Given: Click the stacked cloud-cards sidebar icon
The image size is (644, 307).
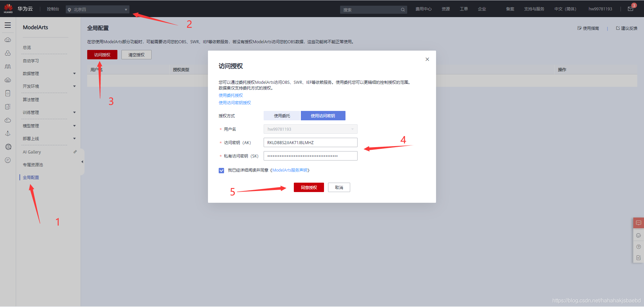Looking at the screenshot, I should (8, 107).
